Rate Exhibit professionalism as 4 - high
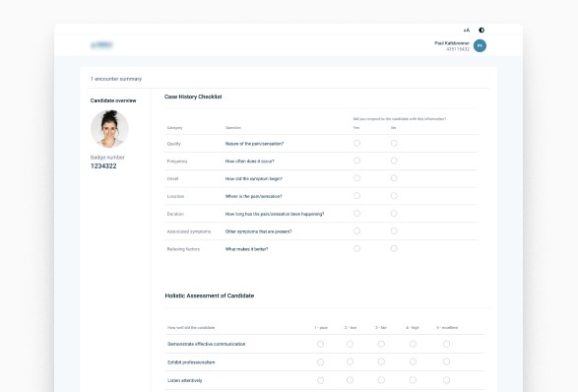 [x=413, y=361]
